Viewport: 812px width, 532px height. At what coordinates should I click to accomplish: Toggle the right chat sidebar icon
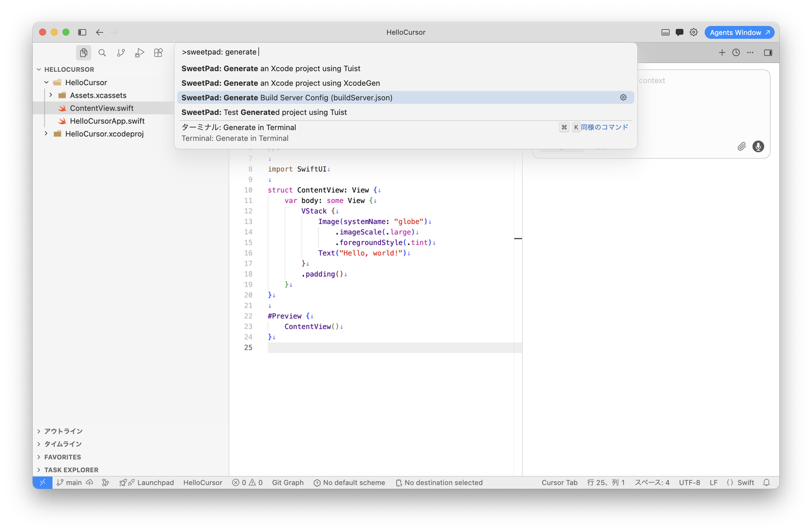click(x=768, y=52)
